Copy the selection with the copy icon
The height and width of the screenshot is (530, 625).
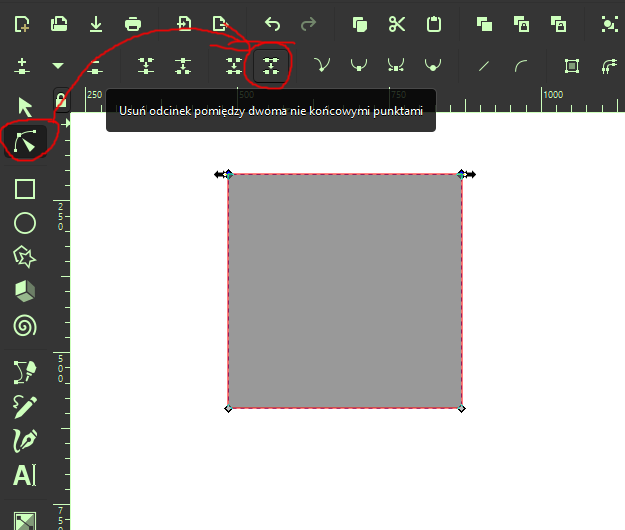coord(360,24)
